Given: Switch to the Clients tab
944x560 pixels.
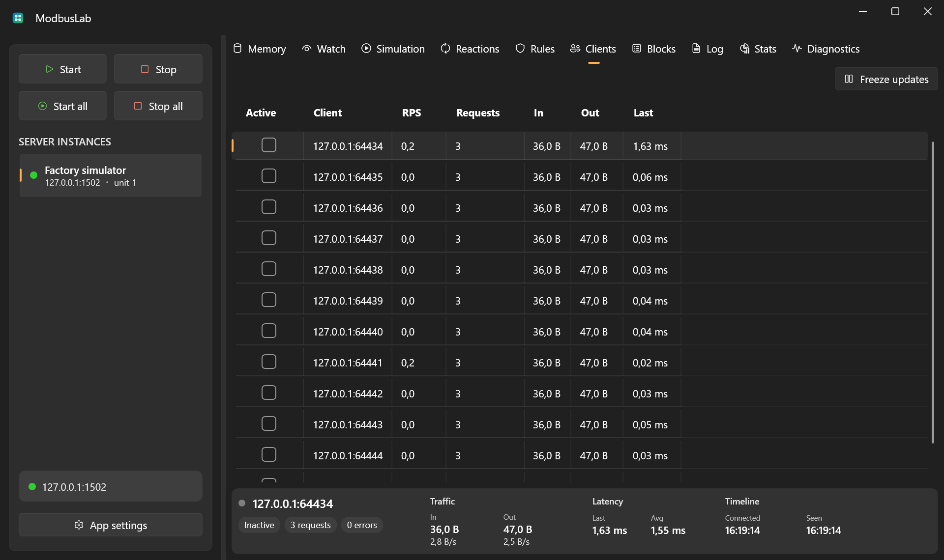Looking at the screenshot, I should pos(593,49).
